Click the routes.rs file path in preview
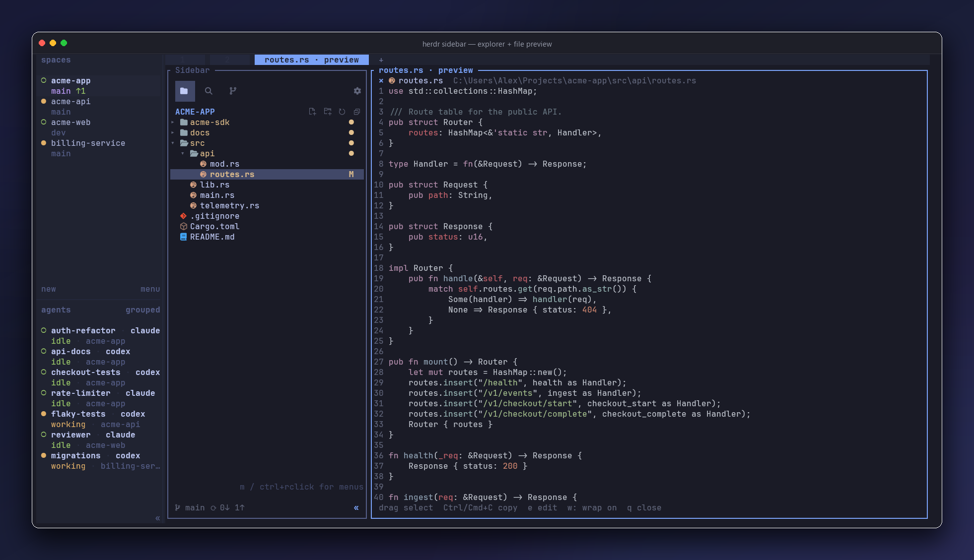This screenshot has width=974, height=560. [x=574, y=81]
